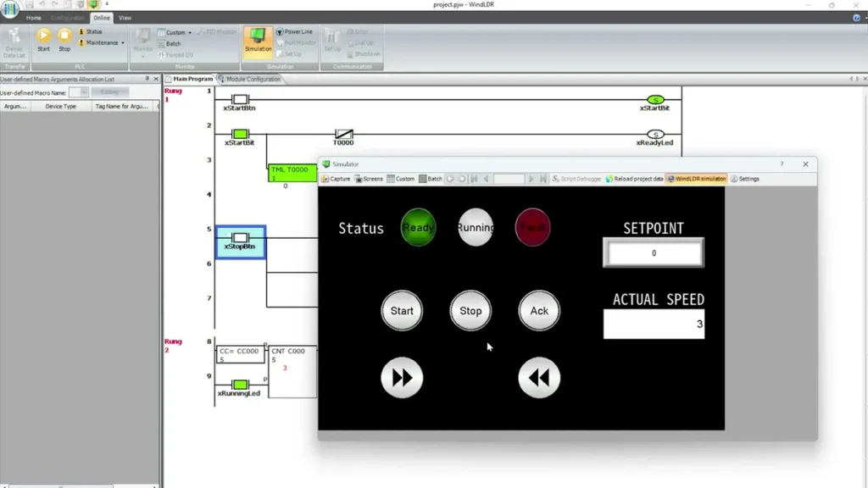This screenshot has width=868, height=488.
Task: Click the red Fault status lamp
Action: pyautogui.click(x=532, y=227)
